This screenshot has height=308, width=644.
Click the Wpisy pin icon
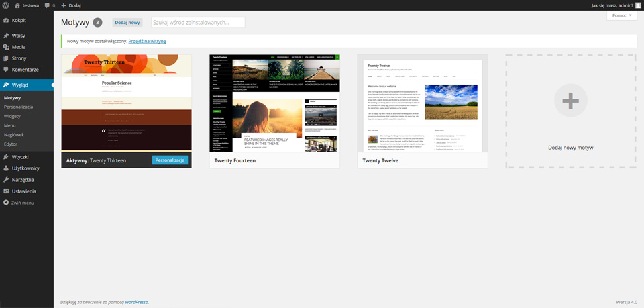point(6,36)
